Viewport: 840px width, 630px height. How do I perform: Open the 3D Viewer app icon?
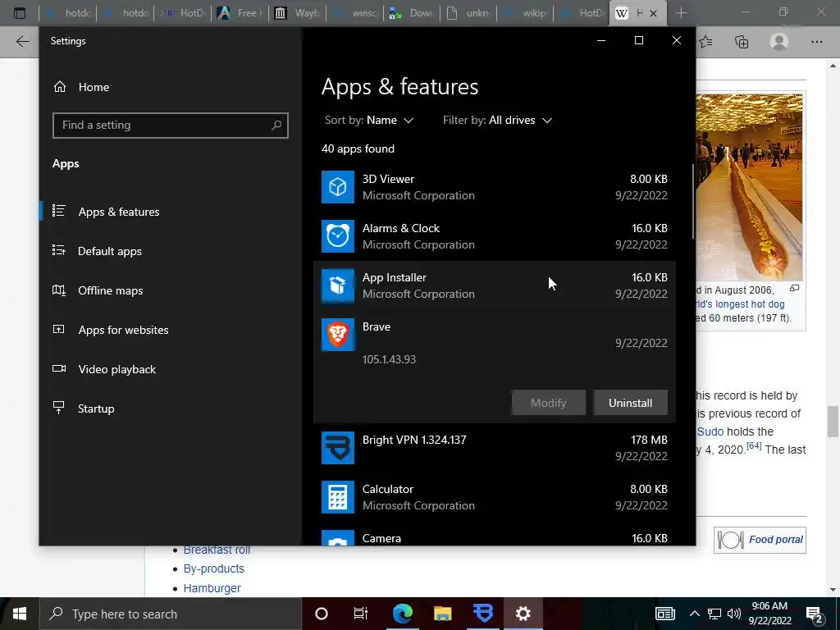337,187
